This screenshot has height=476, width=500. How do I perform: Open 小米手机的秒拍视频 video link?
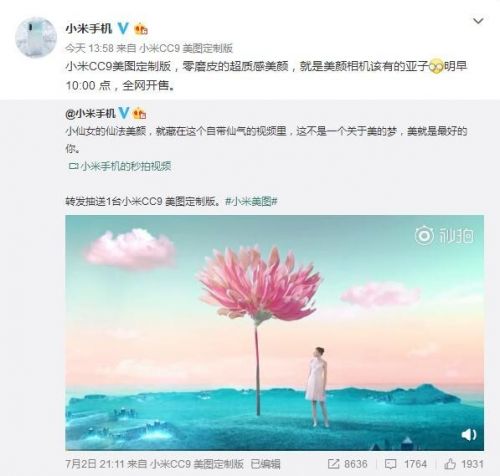120,166
